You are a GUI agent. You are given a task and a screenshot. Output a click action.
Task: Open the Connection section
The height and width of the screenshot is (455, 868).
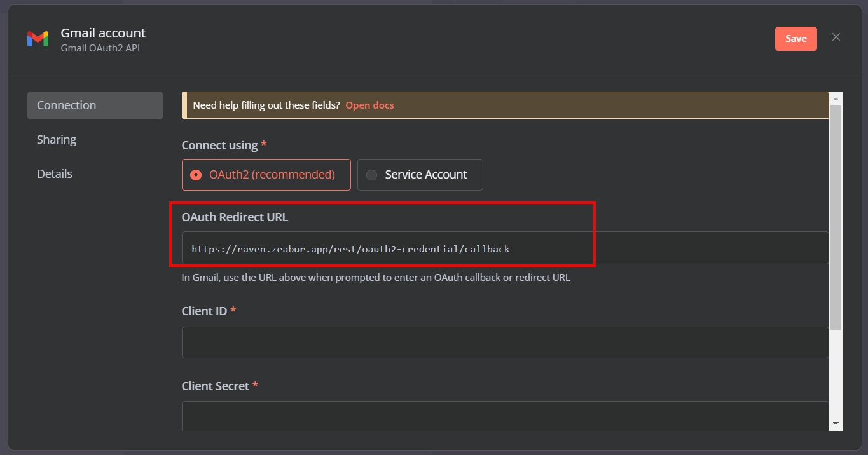pyautogui.click(x=95, y=105)
